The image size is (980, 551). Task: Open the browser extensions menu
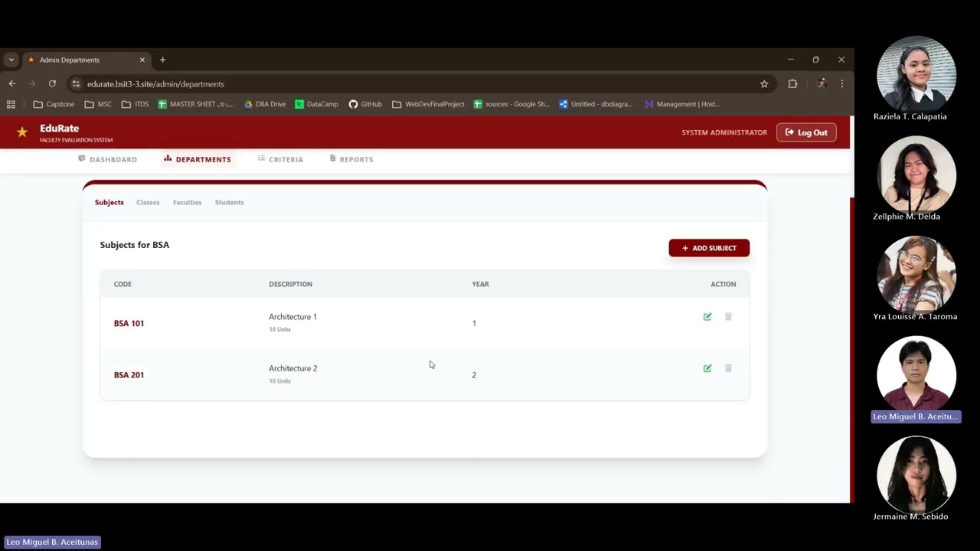pyautogui.click(x=792, y=84)
